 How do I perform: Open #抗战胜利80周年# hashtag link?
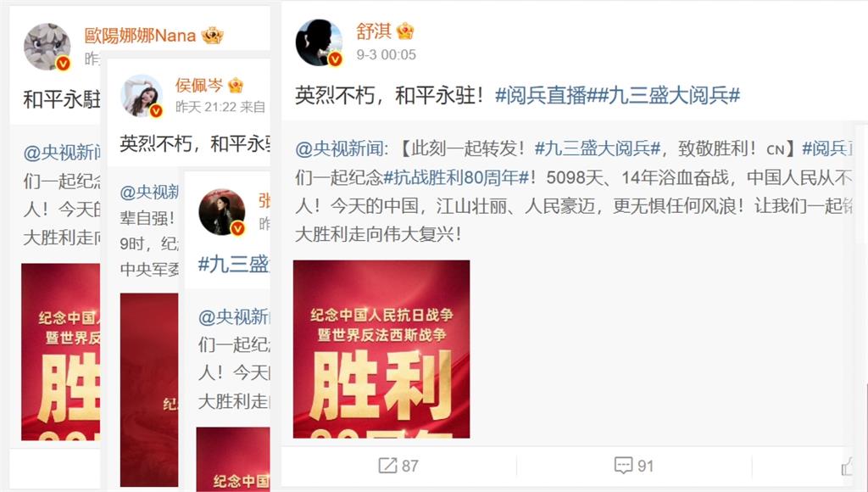457,177
